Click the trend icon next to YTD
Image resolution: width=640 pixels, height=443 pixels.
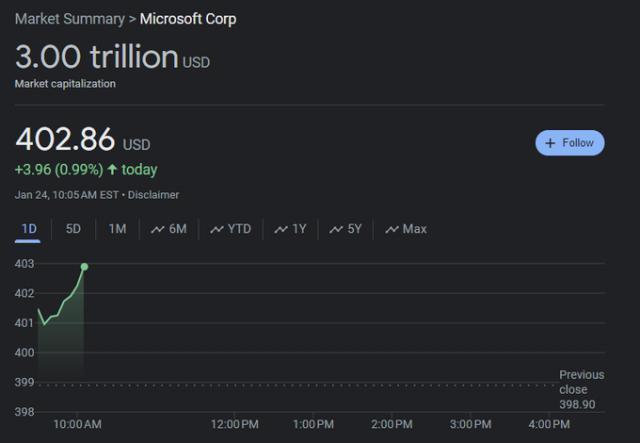(x=217, y=229)
